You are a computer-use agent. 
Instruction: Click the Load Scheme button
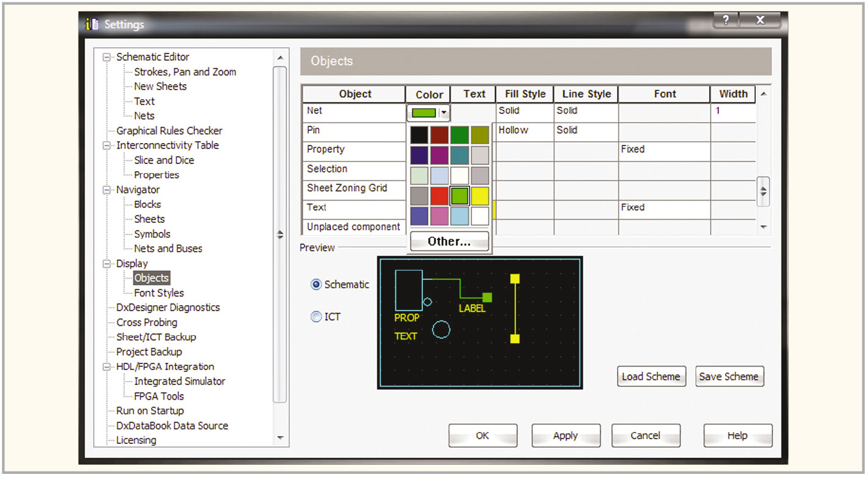(651, 376)
